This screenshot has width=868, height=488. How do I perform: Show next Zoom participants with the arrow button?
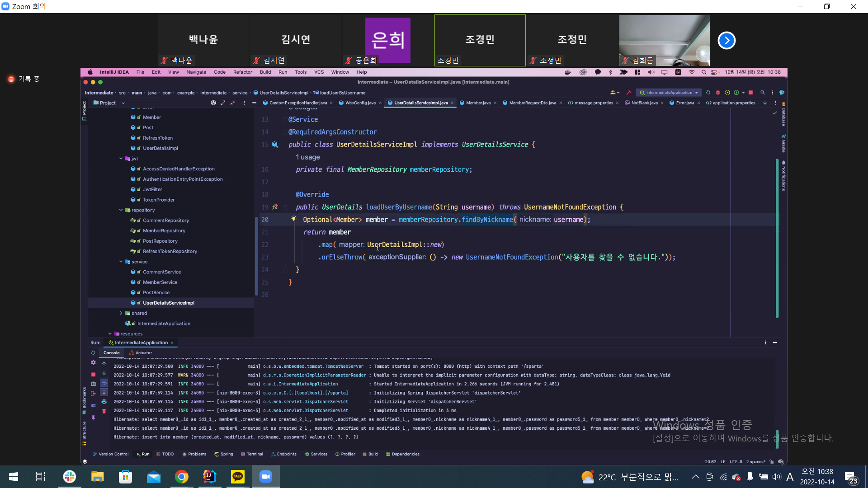point(726,41)
